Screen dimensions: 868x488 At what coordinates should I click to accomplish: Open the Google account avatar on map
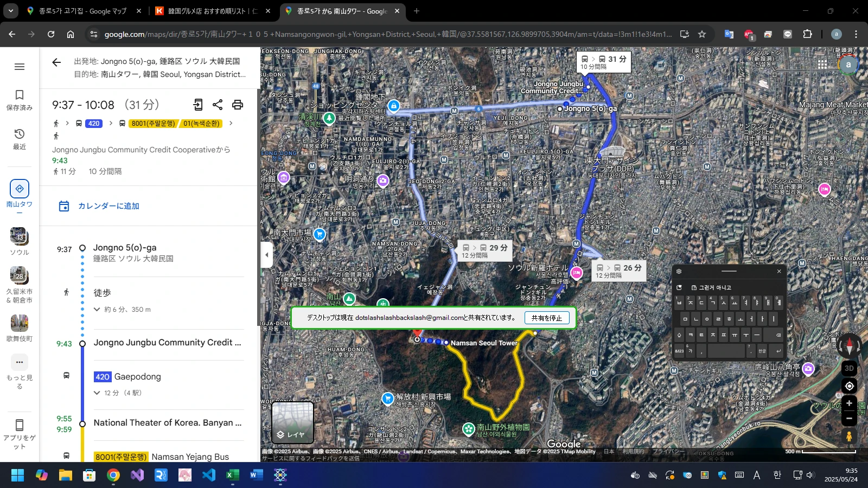[848, 64]
